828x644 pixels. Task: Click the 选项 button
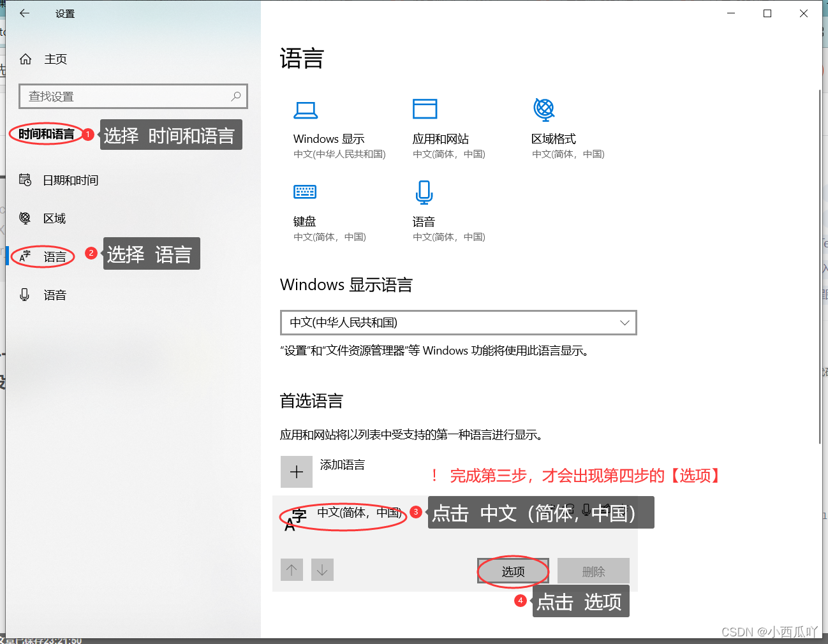tap(514, 571)
